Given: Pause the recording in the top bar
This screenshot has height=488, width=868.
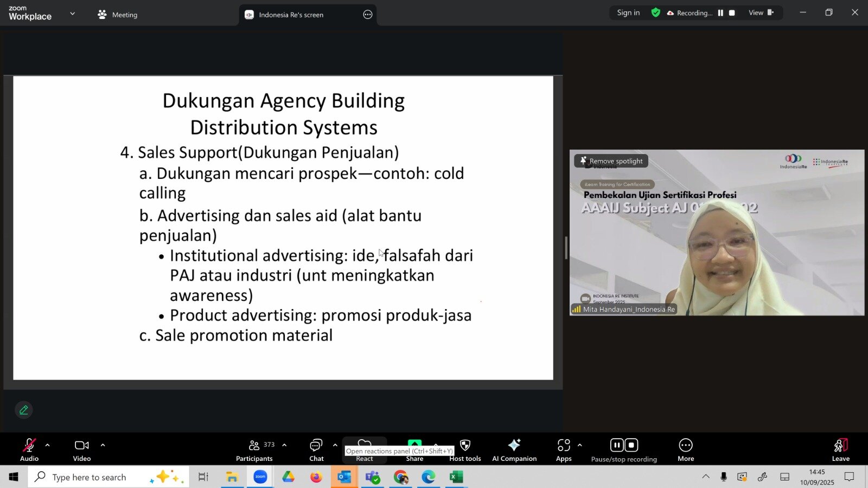Looking at the screenshot, I should [720, 13].
